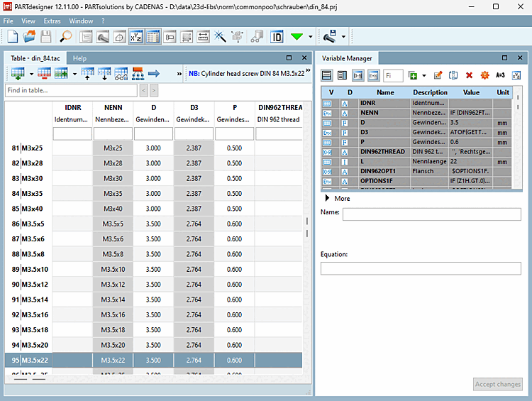
Task: Click the Accept changes button
Action: coord(497,384)
